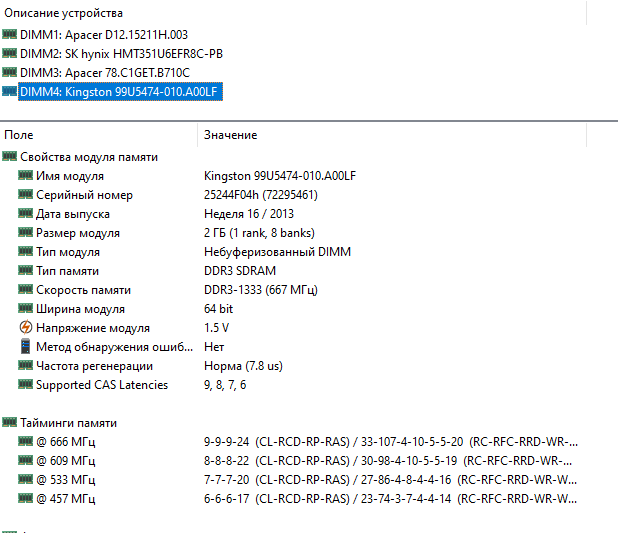Viewport: 618px width, 533px height.
Task: Click the value '1.5 V'
Action: click(216, 328)
